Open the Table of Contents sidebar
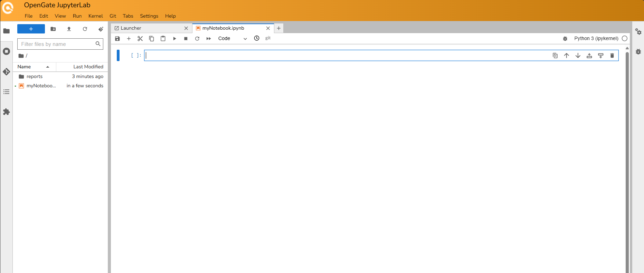 coord(6,92)
